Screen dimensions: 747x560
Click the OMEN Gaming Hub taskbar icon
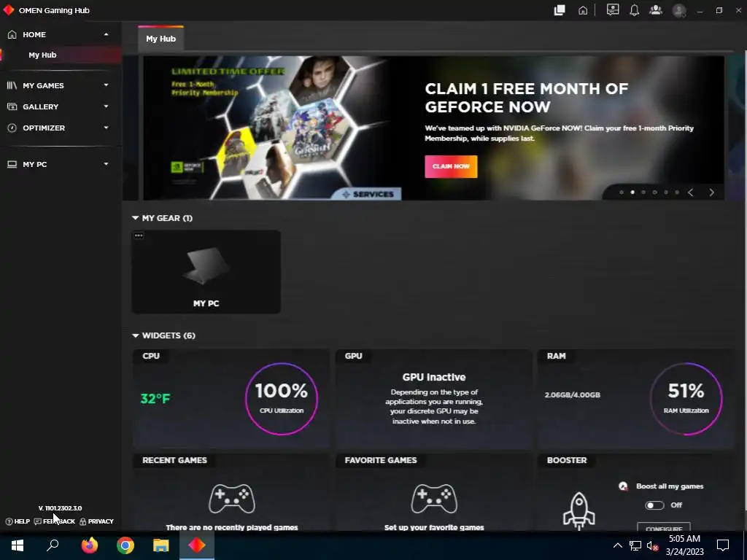[197, 545]
